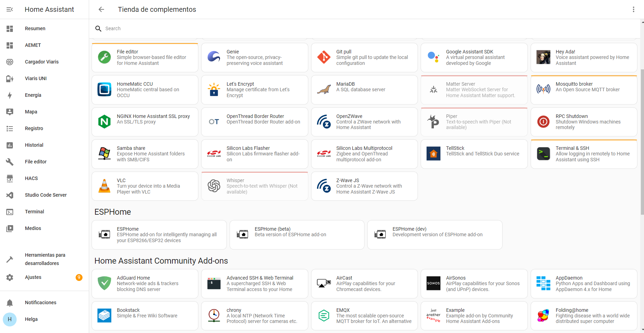Open AEMET dashboard in the sidebar
The image size is (644, 333).
coord(44,45)
